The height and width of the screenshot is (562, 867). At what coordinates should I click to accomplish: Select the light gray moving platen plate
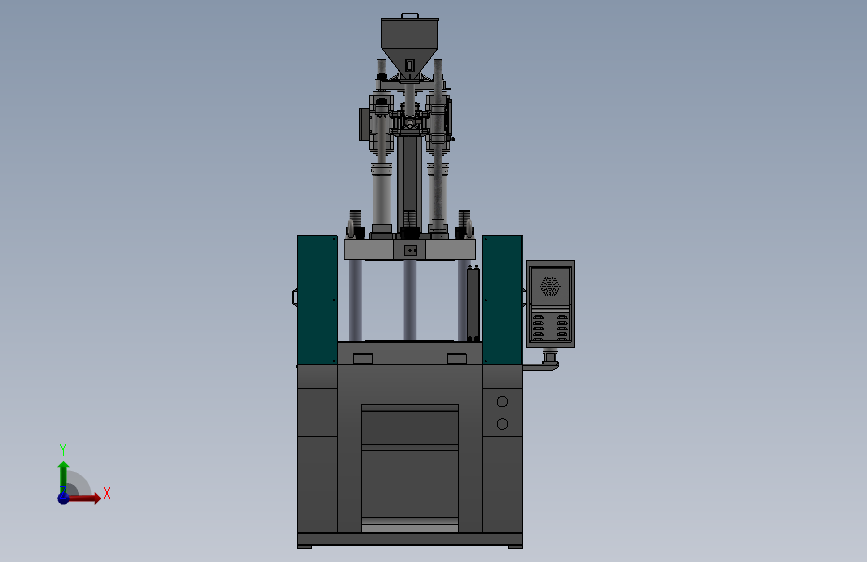click(x=410, y=249)
